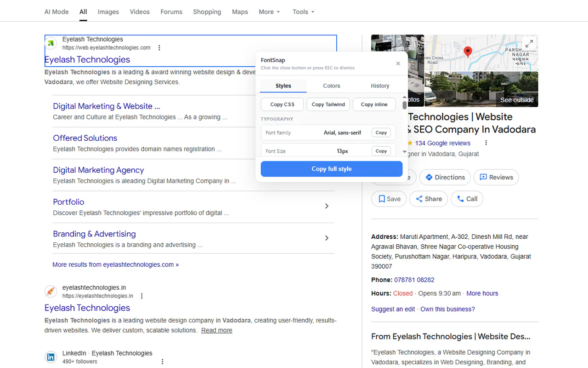This screenshot has height=368, width=588.
Task: Click the Read more link
Action: [x=217, y=330]
